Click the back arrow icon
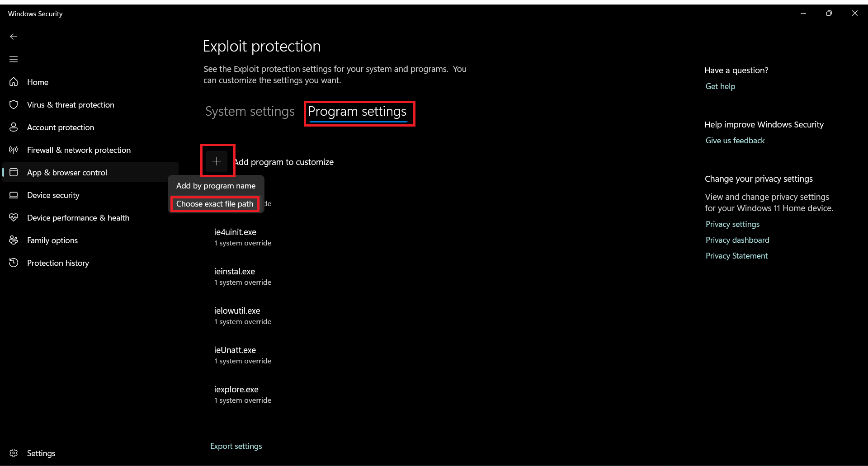 click(x=14, y=37)
